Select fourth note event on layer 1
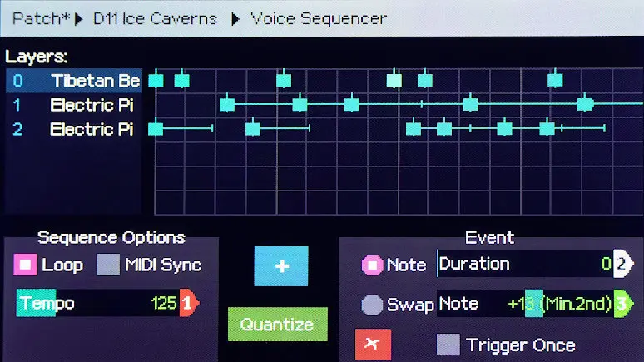The image size is (644, 362). click(470, 104)
